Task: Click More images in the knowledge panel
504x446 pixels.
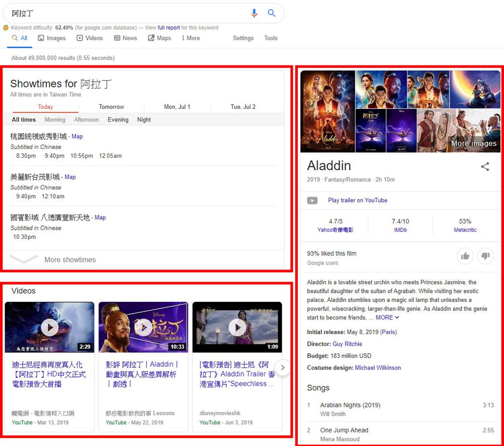Action: [474, 144]
